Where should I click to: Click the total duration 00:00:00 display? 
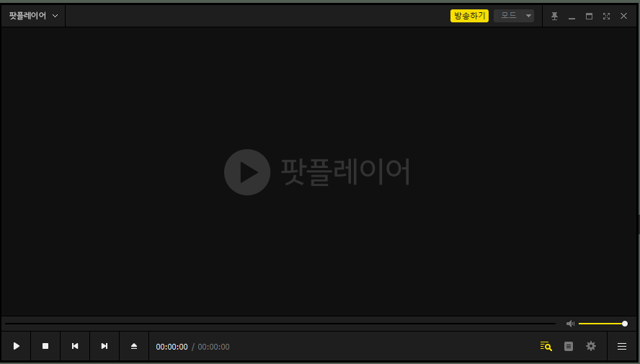coord(213,347)
